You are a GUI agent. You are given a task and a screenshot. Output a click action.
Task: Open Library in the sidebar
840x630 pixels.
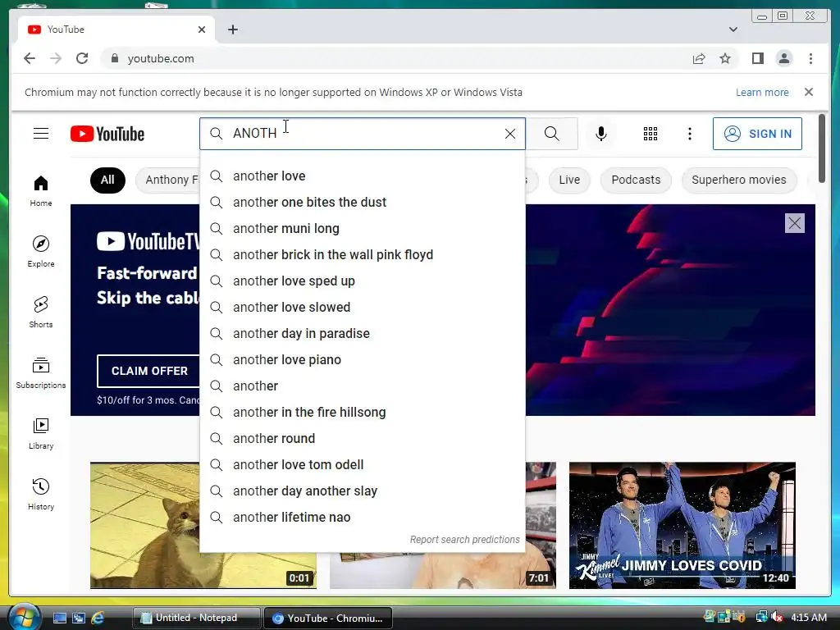[x=41, y=434]
